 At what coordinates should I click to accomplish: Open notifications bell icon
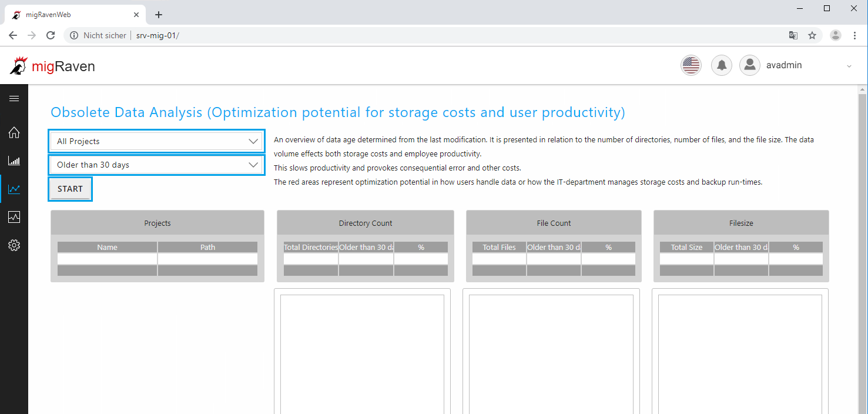(722, 65)
